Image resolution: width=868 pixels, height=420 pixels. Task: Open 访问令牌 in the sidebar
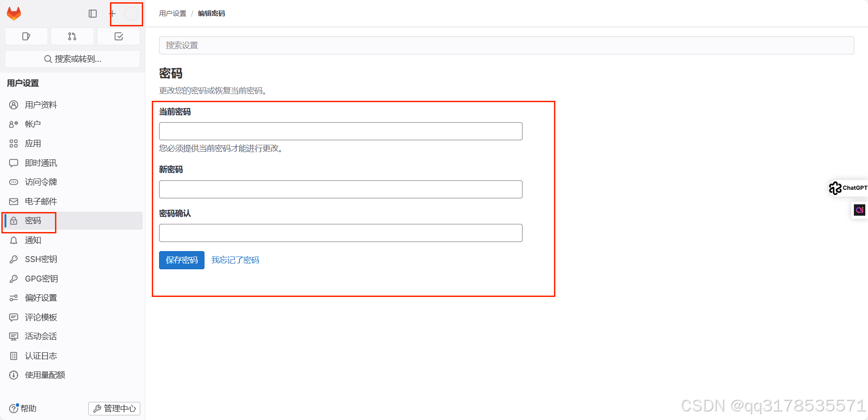pyautogui.click(x=73, y=182)
